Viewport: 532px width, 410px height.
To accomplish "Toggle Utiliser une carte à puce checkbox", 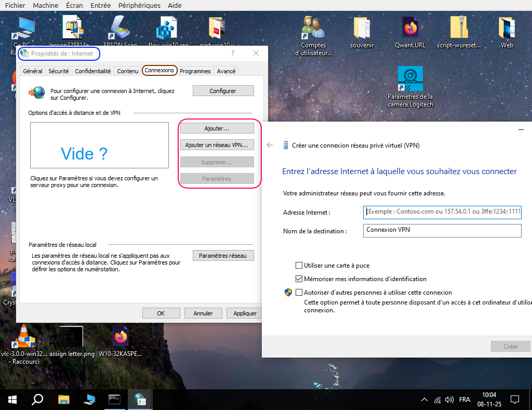I will (x=299, y=266).
